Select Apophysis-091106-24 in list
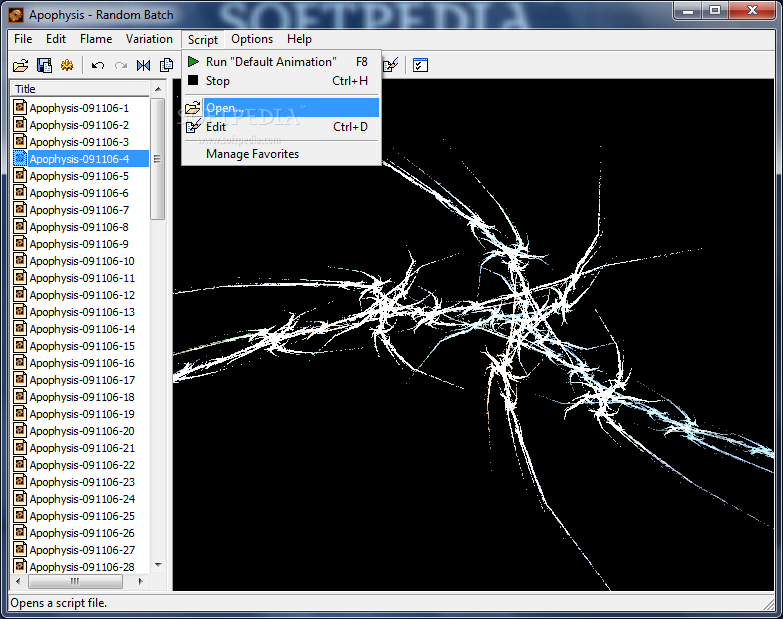 82,499
